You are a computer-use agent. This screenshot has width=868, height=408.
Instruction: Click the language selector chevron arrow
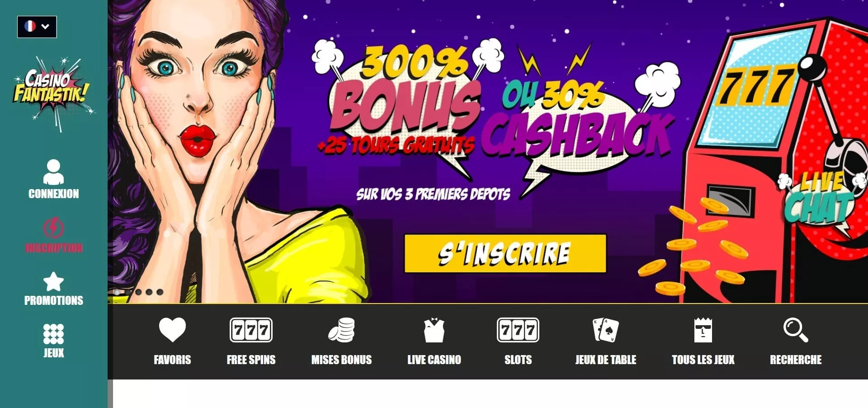click(45, 27)
